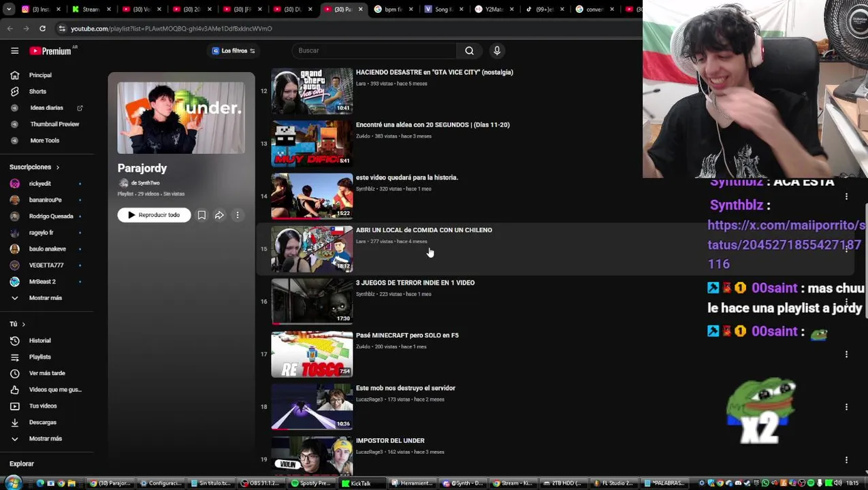The image size is (868, 490).
Task: Reload the page in browser
Action: pos(42,29)
